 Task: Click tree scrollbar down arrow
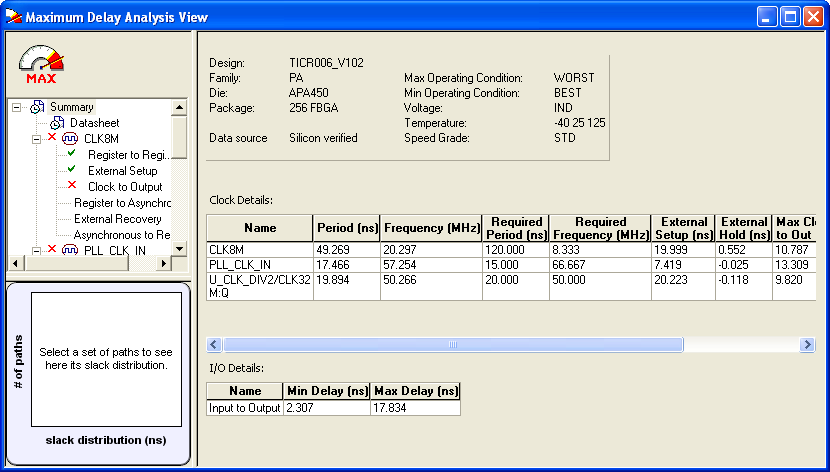pos(179,249)
